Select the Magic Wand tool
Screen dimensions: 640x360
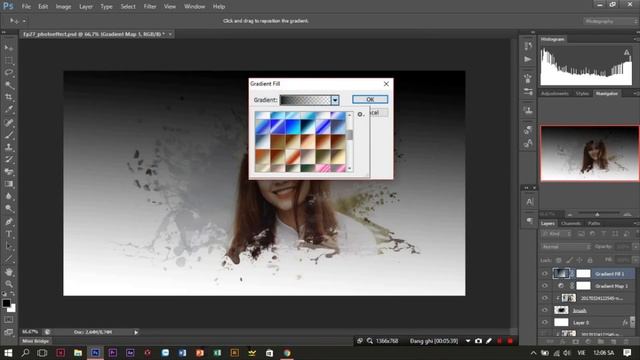coord(9,85)
